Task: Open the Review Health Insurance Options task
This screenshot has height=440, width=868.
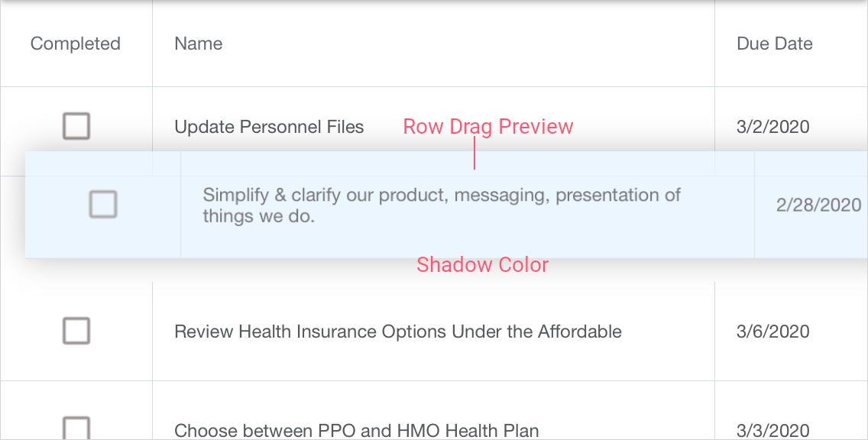Action: [397, 332]
